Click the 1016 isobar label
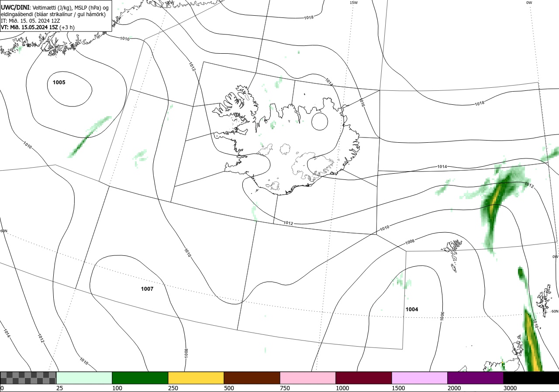 click(362, 103)
